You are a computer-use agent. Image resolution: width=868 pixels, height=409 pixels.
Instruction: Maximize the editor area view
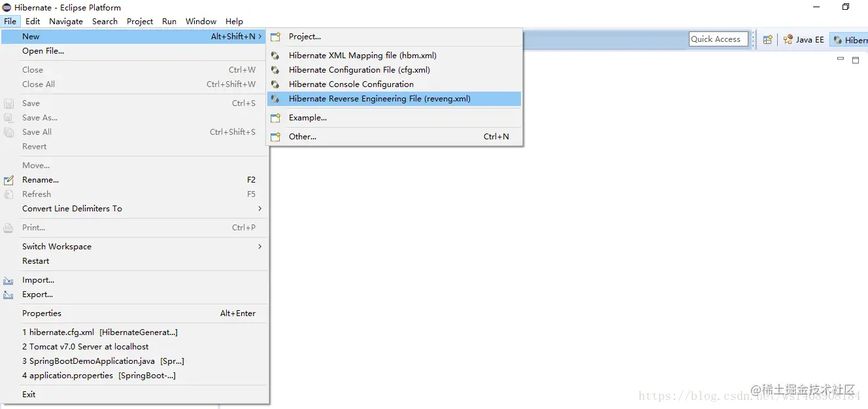click(x=856, y=60)
